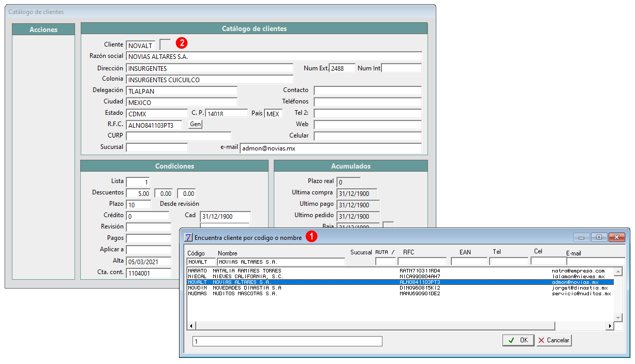Screen dimensions: 635x364
Task: Click the RUTA filter field in dialog
Action: point(386,262)
